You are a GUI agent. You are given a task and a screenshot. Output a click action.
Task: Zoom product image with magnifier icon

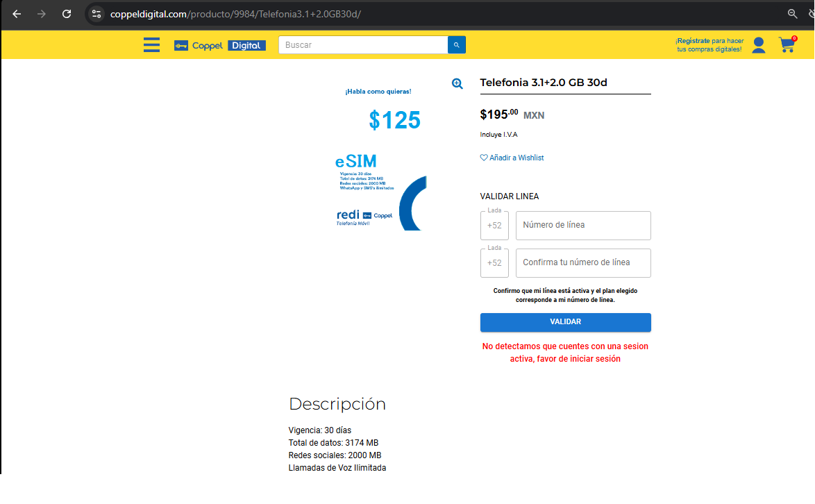(457, 83)
